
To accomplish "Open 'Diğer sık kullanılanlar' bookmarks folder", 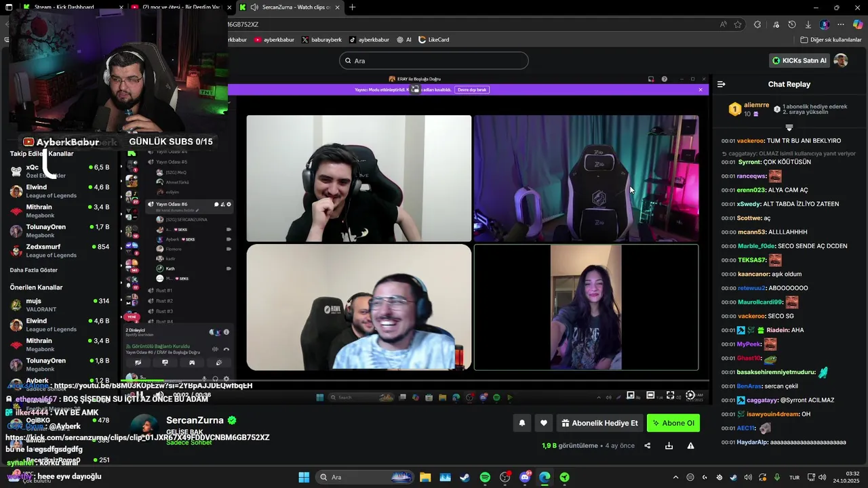I will click(x=831, y=40).
